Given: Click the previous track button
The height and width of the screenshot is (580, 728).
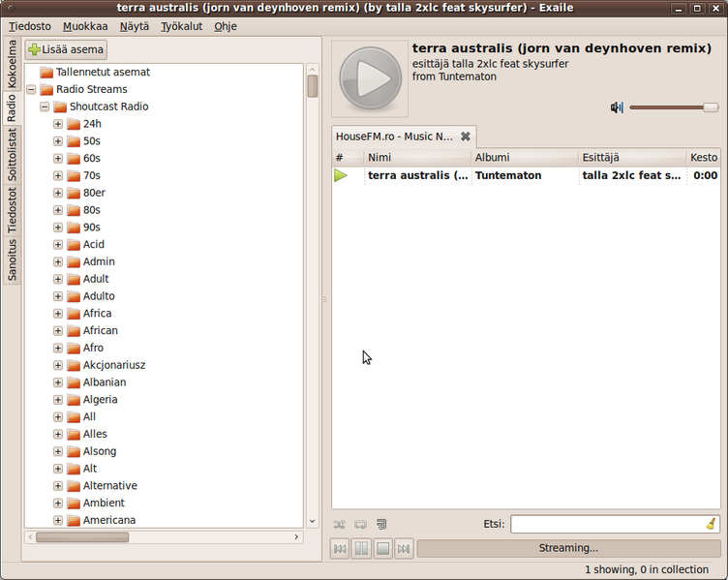Looking at the screenshot, I should pyautogui.click(x=340, y=549).
